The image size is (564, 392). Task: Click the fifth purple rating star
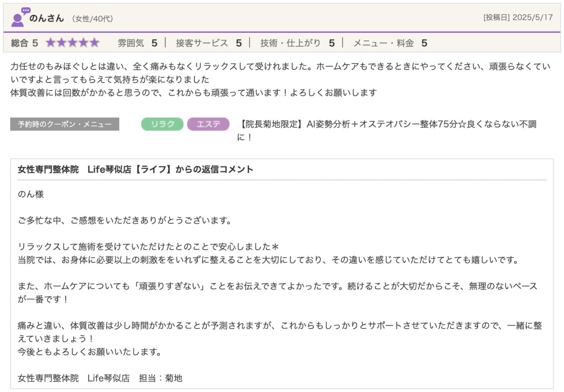coord(94,43)
